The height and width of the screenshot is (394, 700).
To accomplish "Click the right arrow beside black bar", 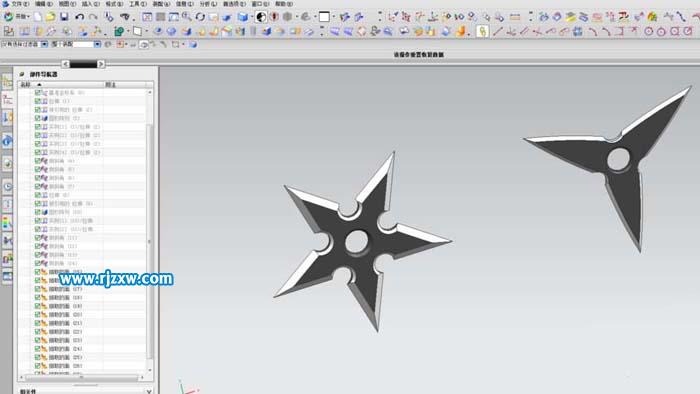I will point(101,64).
